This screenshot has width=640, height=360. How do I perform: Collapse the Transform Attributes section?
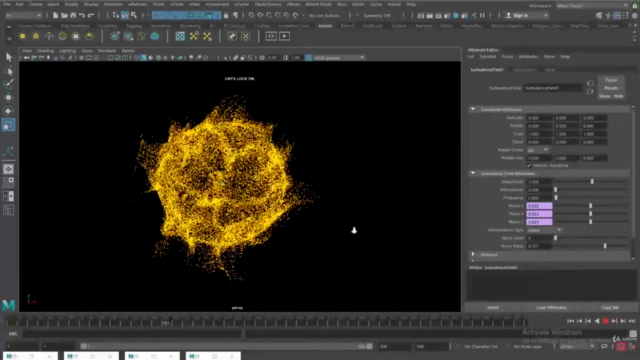click(x=473, y=109)
